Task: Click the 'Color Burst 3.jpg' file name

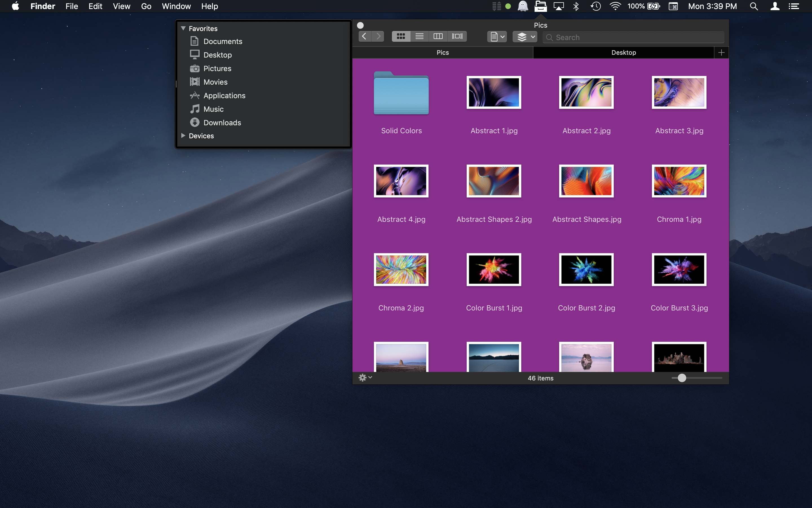Action: pyautogui.click(x=679, y=308)
